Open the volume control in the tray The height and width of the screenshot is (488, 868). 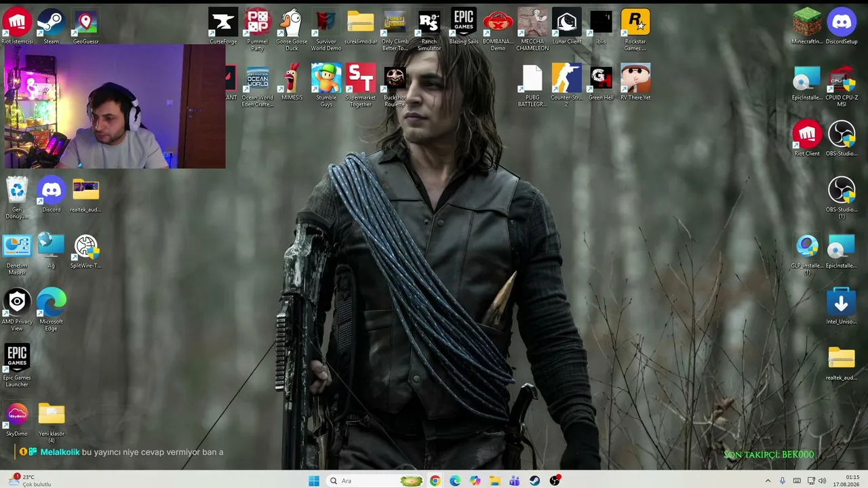822,481
